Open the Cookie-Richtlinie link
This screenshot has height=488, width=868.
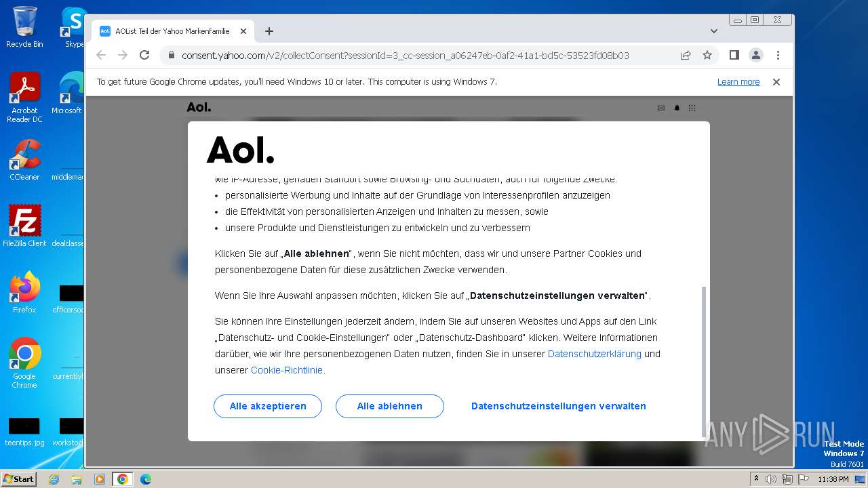coord(288,370)
